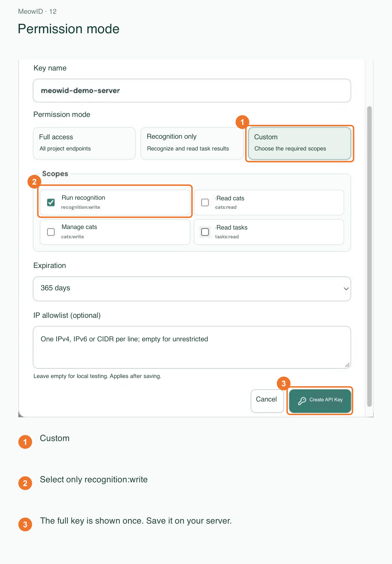Click the "Select only recognition:write" step text

94,479
